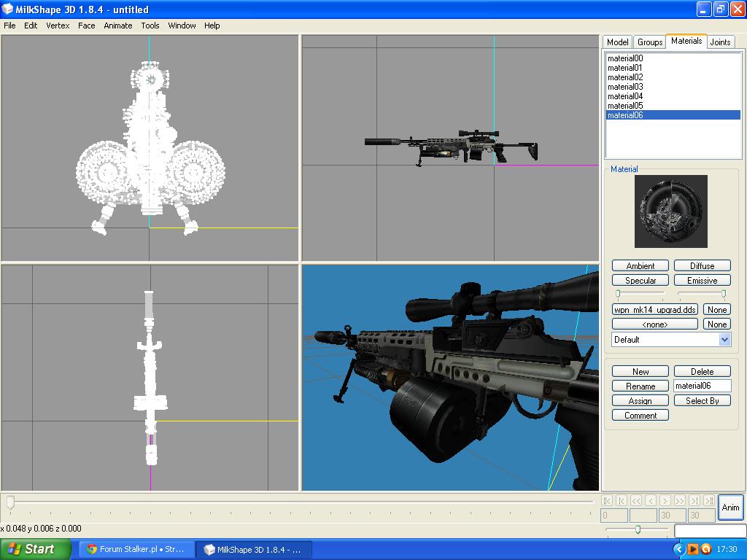Click the orange play tray icon
This screenshot has width=747, height=560.
click(693, 549)
